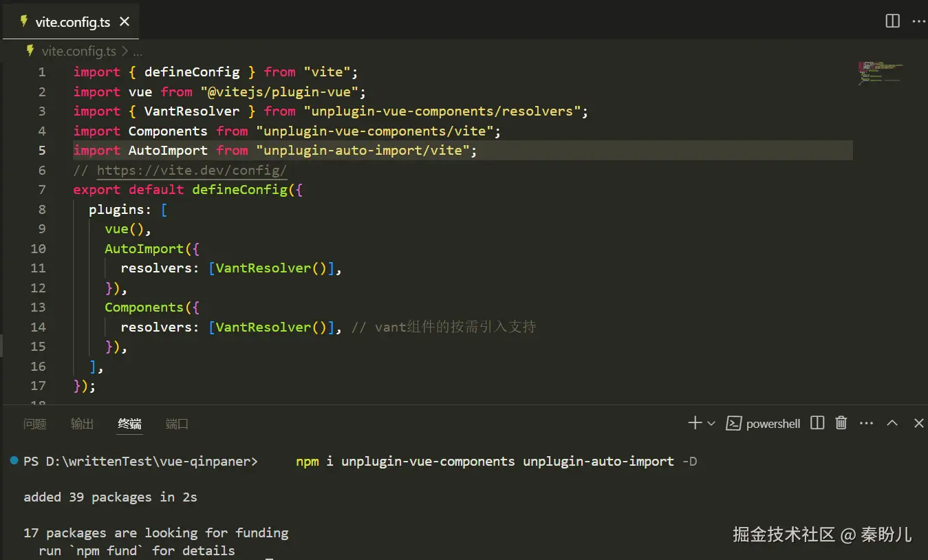This screenshot has width=928, height=560.
Task: Click "defineConfig" in the line 1 import
Action: [192, 72]
